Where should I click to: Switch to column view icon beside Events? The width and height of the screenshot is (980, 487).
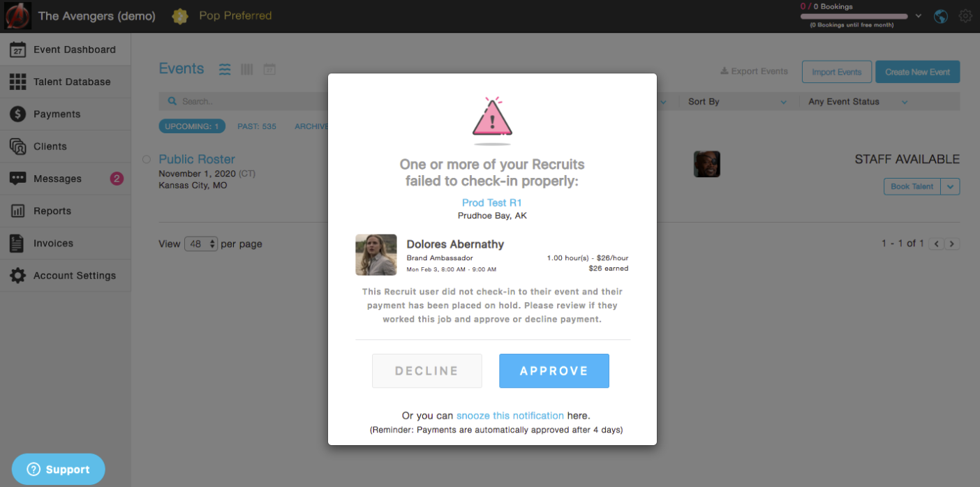click(246, 69)
